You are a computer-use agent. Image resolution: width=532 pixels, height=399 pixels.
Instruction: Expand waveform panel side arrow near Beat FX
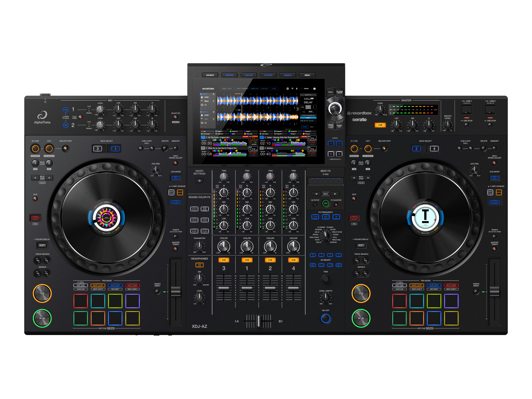pyautogui.click(x=298, y=109)
